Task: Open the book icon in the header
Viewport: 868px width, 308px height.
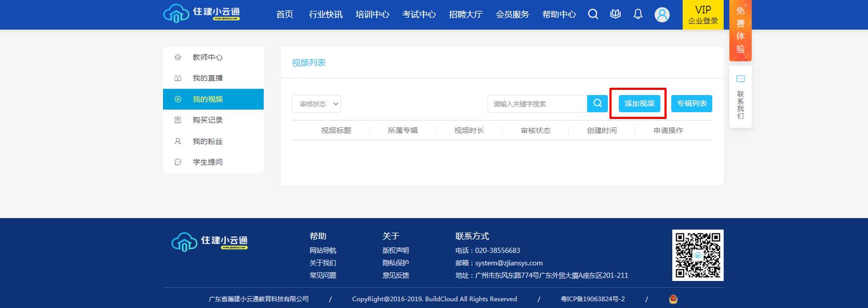Action: pyautogui.click(x=615, y=15)
